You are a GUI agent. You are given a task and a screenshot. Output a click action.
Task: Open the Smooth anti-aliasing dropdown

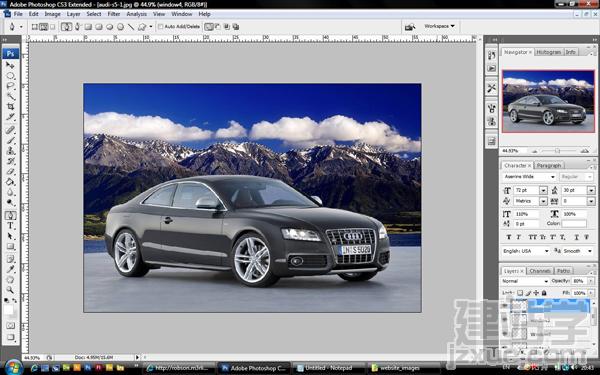[x=590, y=251]
